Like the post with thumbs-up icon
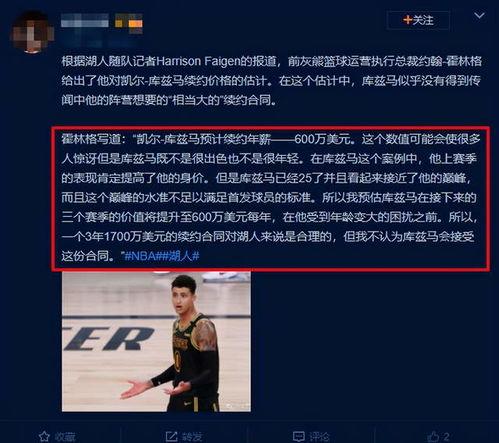Screen dimensions: 499x443 (433, 436)
